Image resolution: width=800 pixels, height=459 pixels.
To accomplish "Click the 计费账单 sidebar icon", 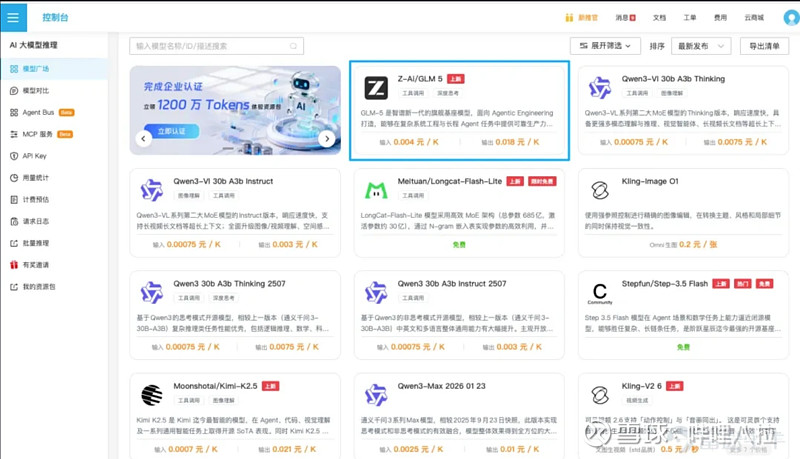I will (x=14, y=199).
